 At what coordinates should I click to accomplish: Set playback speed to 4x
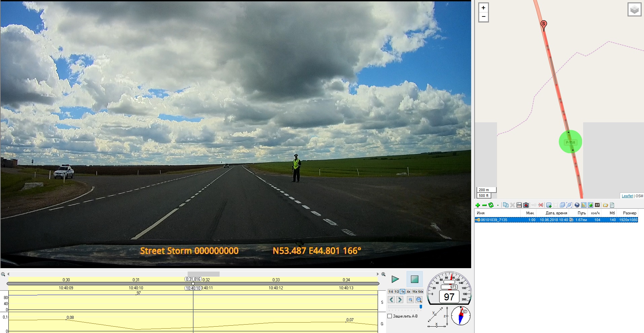[x=409, y=292]
